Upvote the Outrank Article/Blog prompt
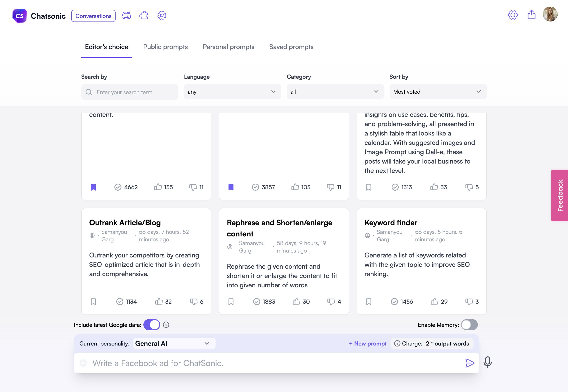568x392 pixels. coord(159,301)
